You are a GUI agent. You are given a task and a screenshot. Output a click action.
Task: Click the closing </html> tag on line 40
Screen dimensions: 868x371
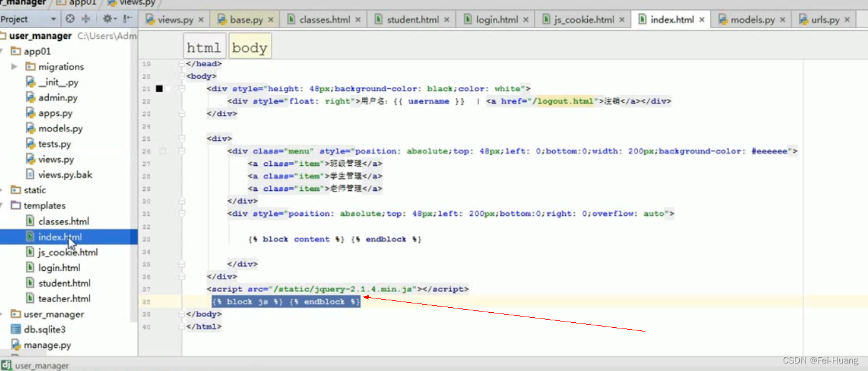tap(204, 327)
